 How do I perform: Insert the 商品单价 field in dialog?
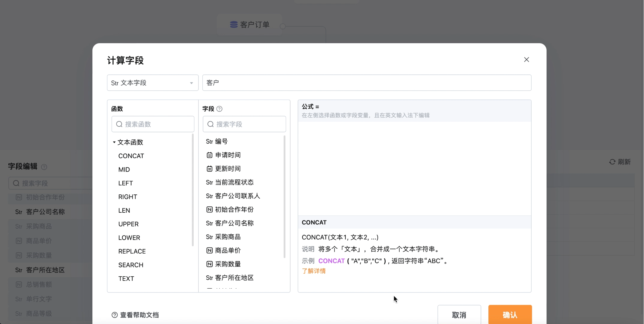223,250
